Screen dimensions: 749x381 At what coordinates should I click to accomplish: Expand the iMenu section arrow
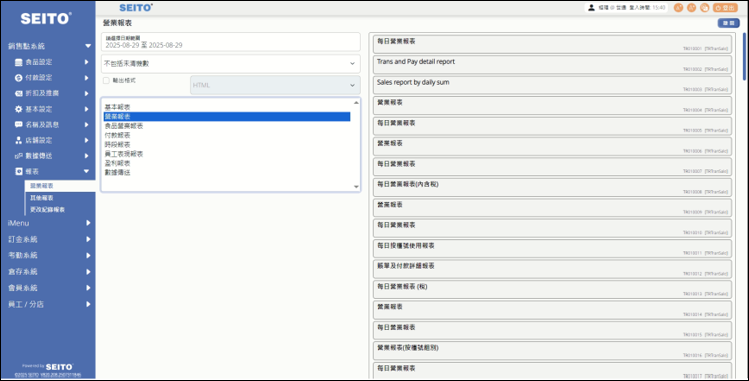[88, 223]
